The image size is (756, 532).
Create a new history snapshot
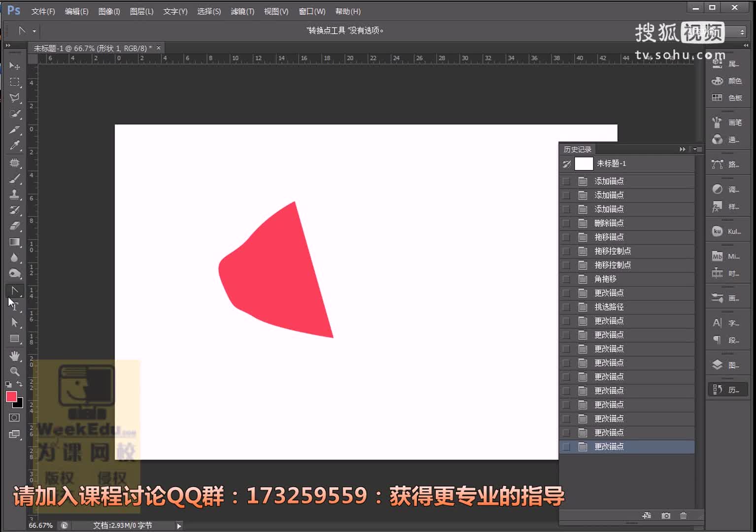pyautogui.click(x=666, y=515)
